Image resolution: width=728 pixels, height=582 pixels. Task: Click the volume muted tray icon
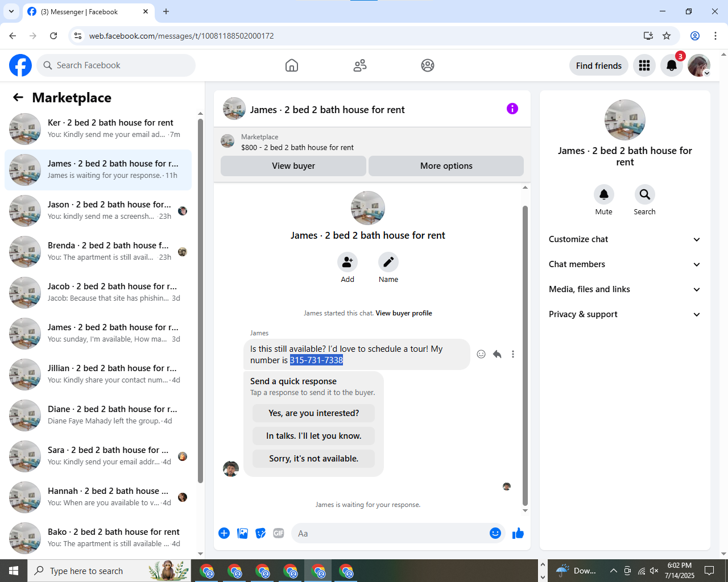click(654, 571)
